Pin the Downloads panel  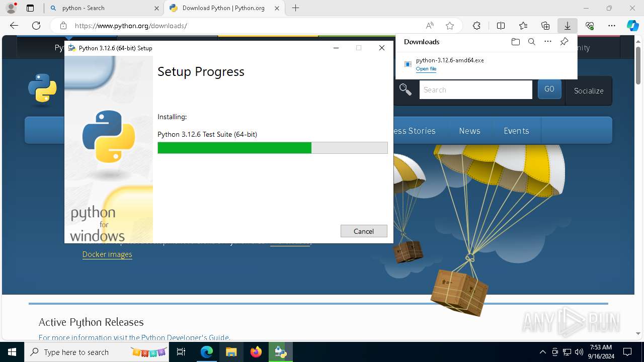[564, 42]
